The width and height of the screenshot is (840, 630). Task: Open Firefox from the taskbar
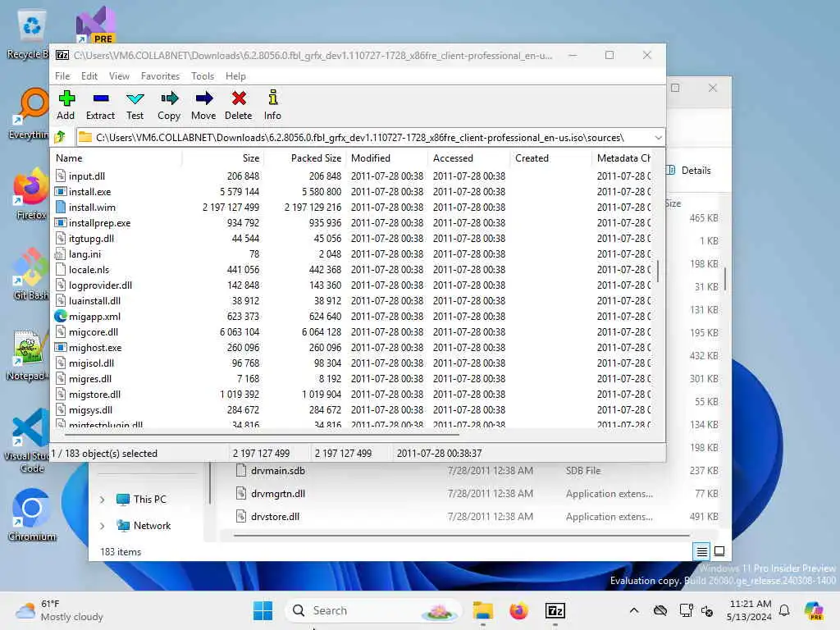coord(518,610)
